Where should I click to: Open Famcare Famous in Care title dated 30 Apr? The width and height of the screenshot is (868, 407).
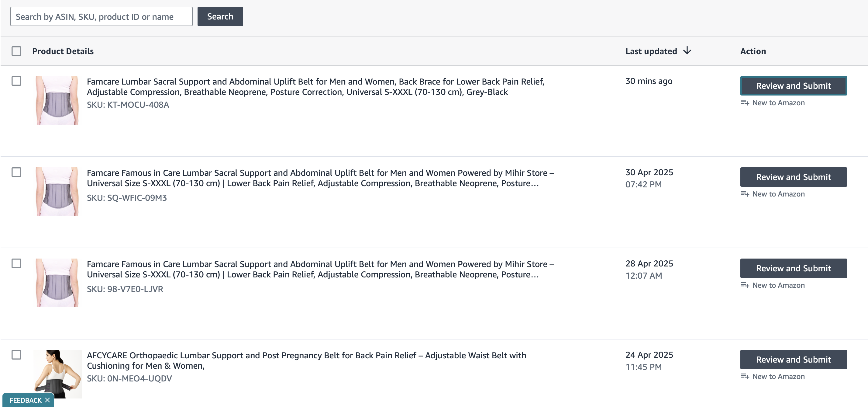[x=320, y=178]
